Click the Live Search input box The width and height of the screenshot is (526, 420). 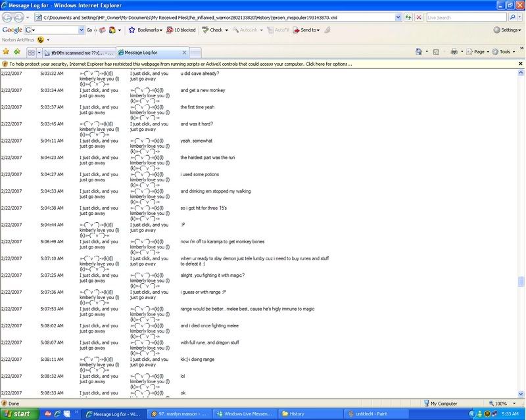(466, 18)
